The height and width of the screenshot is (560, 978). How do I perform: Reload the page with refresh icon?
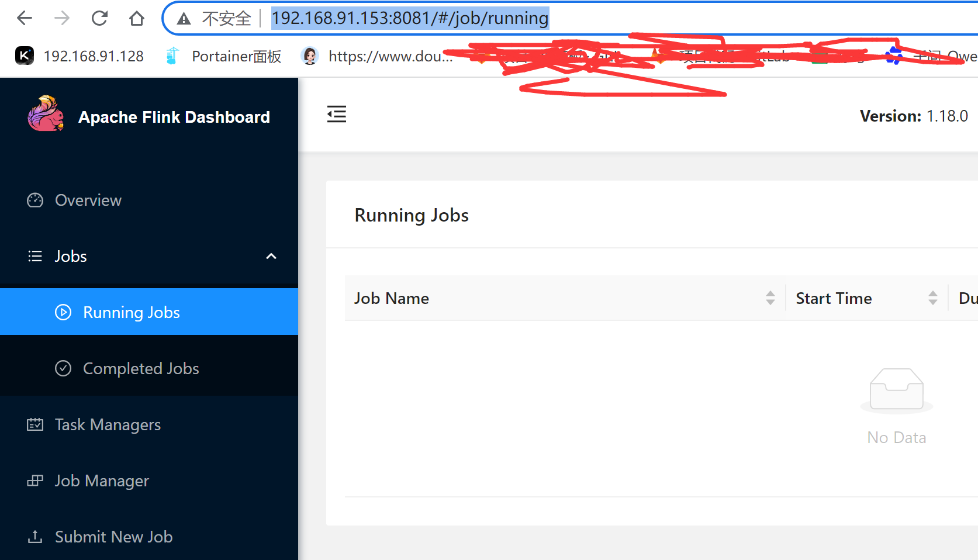[99, 19]
